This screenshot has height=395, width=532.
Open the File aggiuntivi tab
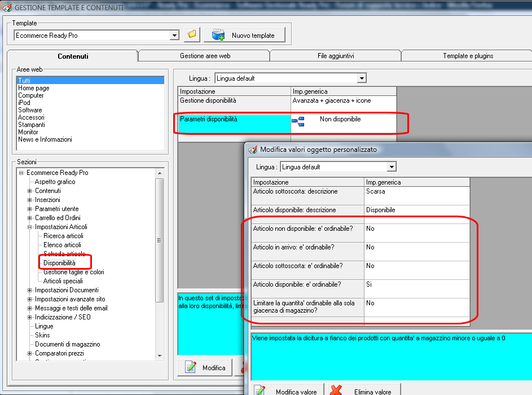[x=336, y=56]
